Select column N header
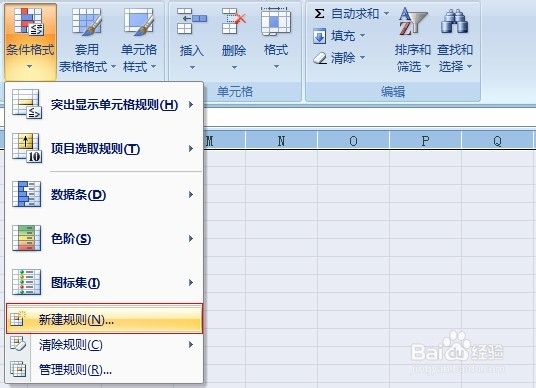 [x=281, y=141]
